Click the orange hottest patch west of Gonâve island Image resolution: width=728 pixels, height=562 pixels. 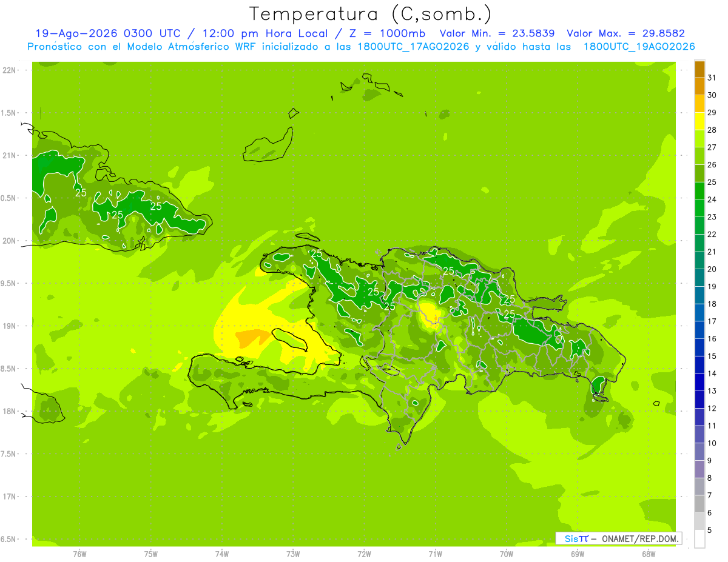click(x=252, y=338)
